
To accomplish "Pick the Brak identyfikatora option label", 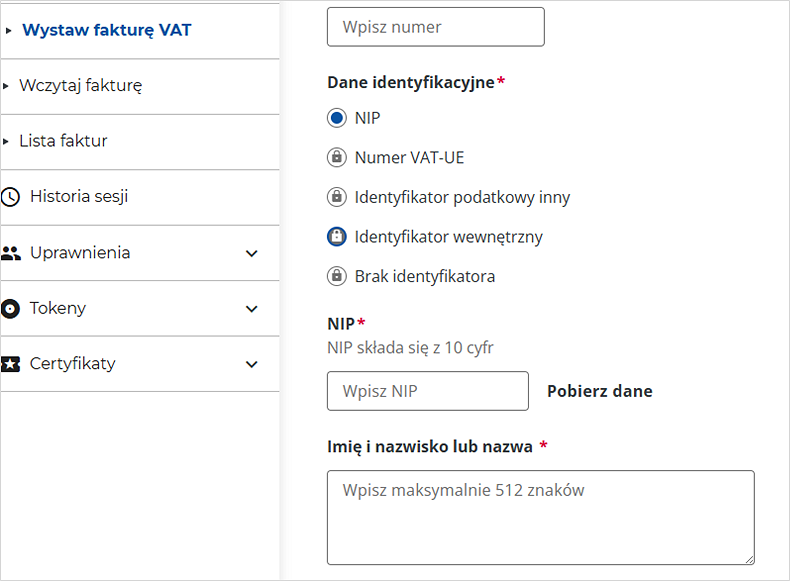I will 424,276.
